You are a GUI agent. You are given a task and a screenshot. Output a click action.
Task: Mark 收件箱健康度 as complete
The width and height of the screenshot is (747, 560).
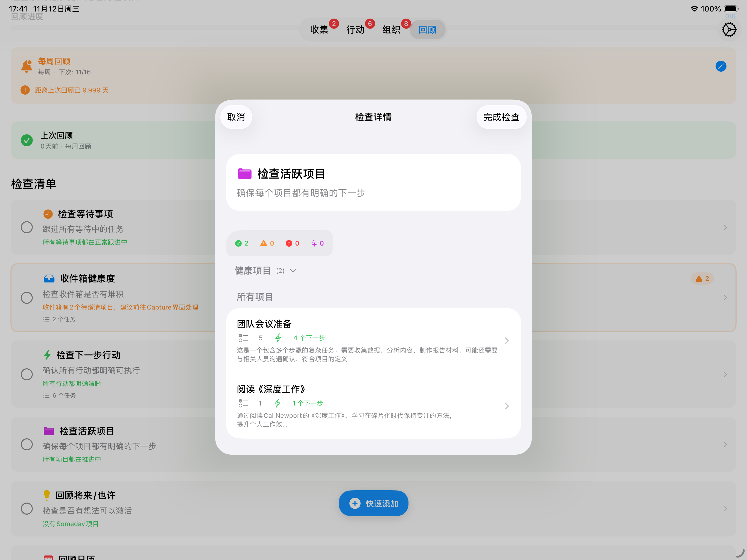pos(27,297)
